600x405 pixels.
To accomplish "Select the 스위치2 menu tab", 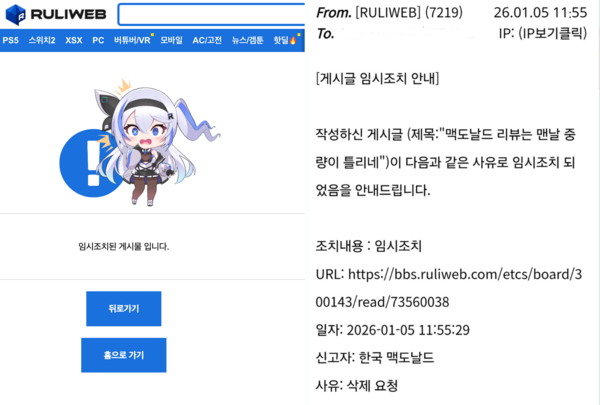I will point(42,40).
